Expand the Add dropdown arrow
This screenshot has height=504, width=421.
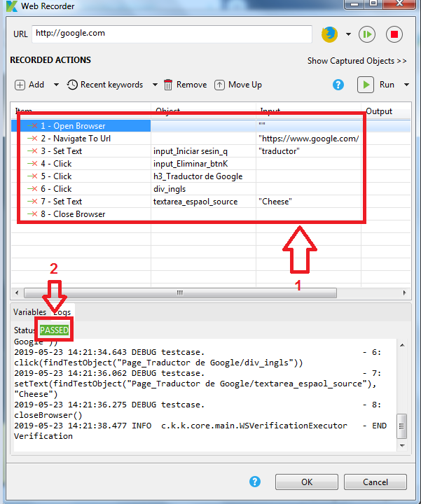coord(55,85)
